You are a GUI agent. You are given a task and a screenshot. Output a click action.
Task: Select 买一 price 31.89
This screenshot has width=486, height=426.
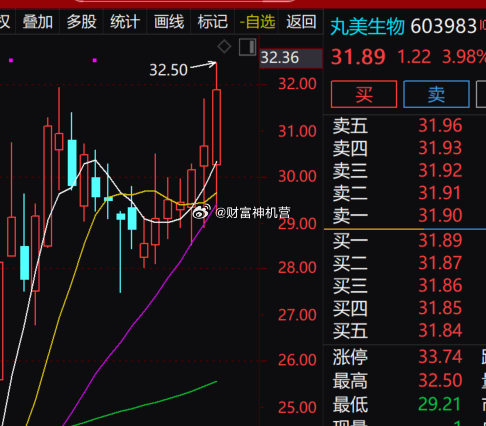coord(440,240)
